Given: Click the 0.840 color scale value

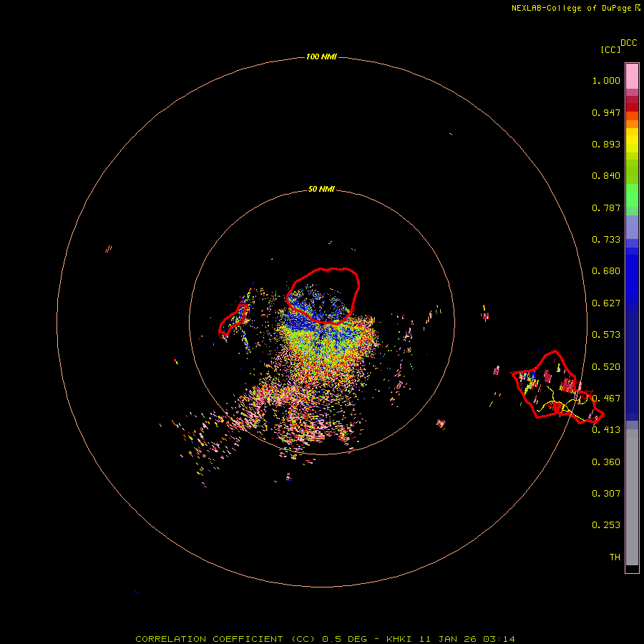Looking at the screenshot, I should (606, 176).
